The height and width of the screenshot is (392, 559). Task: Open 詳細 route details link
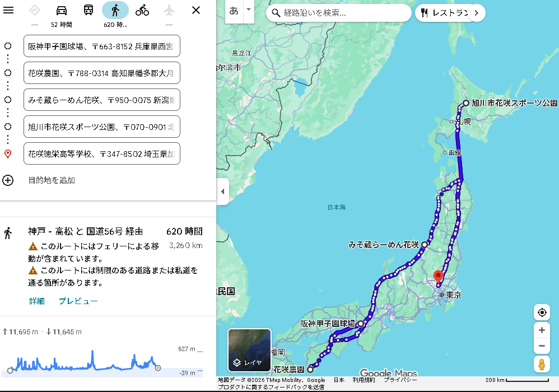[37, 301]
